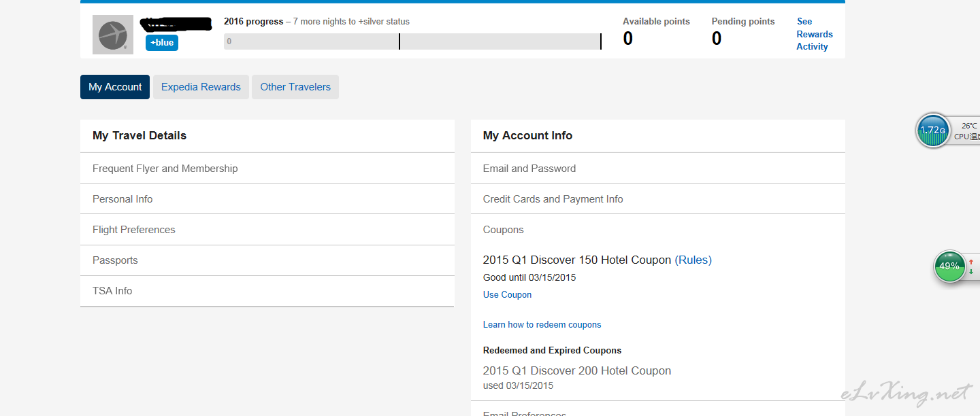The width and height of the screenshot is (980, 416).
Task: Expand Email and Password section
Action: pos(658,169)
